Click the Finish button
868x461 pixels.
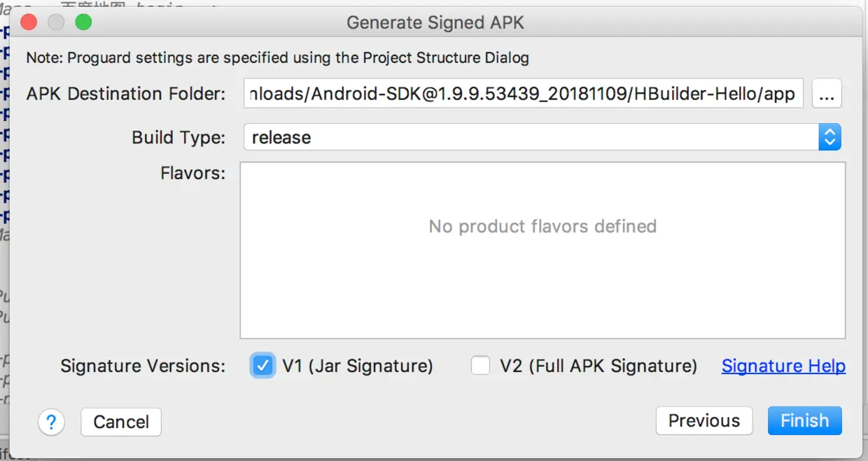pos(804,421)
